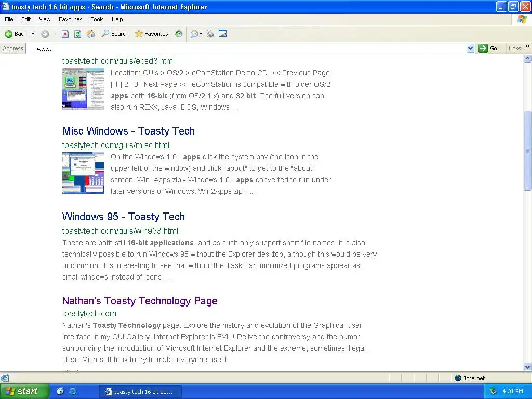
Task: Open the Favorites toolbar button
Action: (152, 34)
